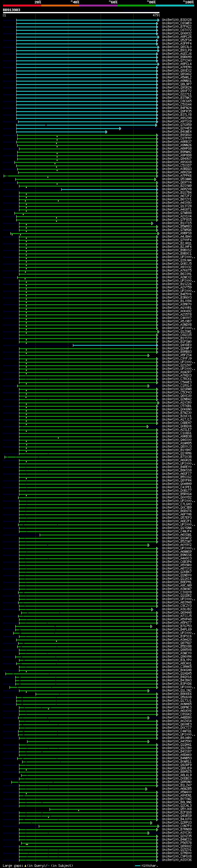Select the UniRef100_A7PPK6 label
Viewport: 197px width, 868px height.
[x=177, y=176]
